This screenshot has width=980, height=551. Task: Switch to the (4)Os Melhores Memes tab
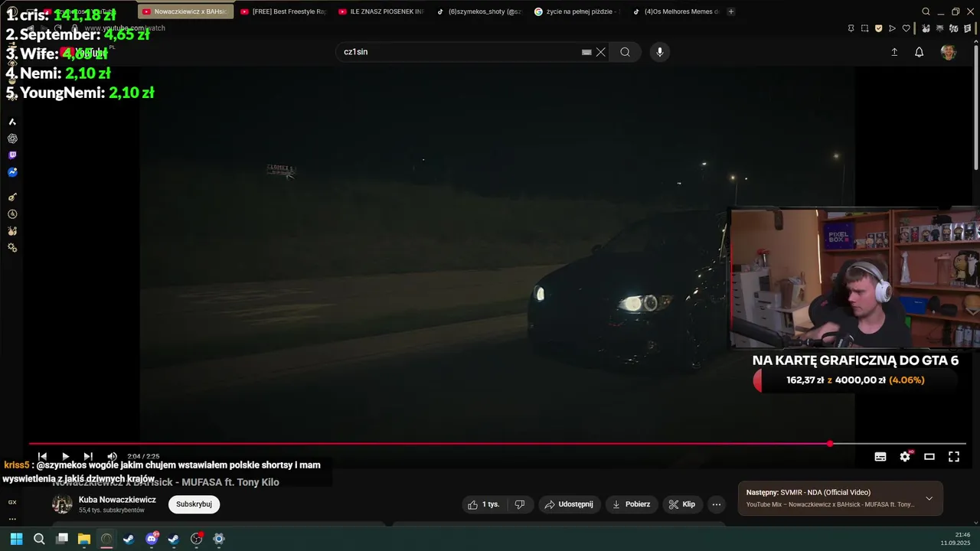point(675,11)
